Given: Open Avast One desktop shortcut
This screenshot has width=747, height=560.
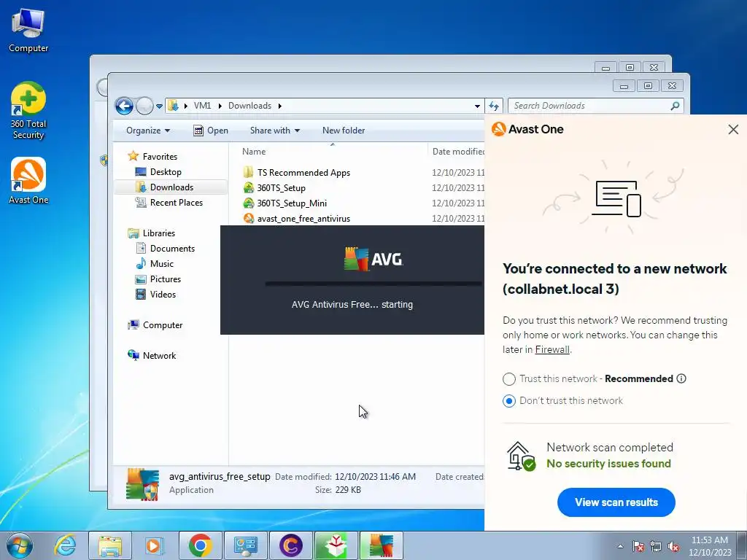Looking at the screenshot, I should [28, 181].
